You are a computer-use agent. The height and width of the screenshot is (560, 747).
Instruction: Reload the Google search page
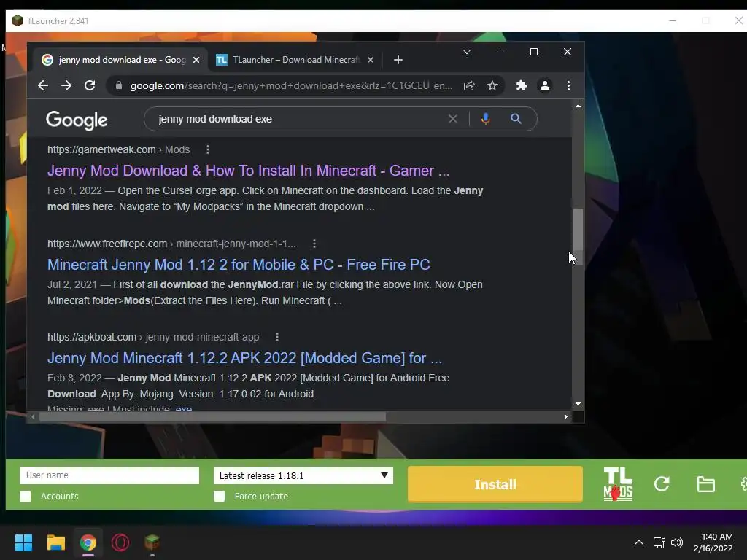(x=90, y=86)
